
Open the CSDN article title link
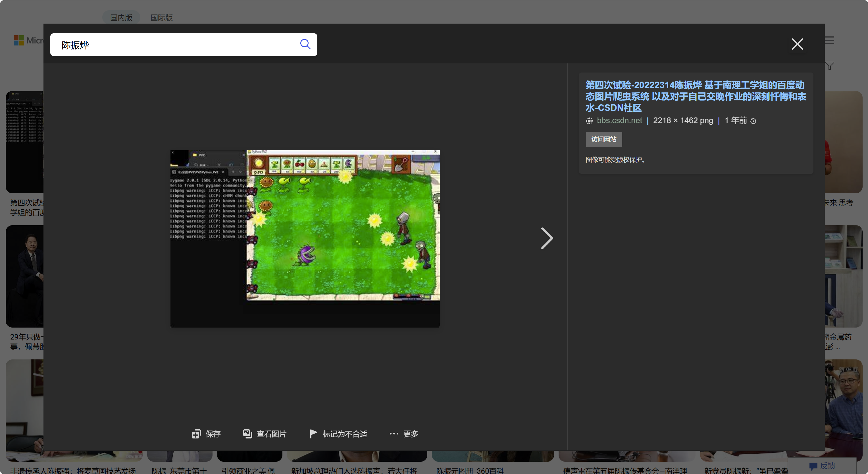pos(696,96)
